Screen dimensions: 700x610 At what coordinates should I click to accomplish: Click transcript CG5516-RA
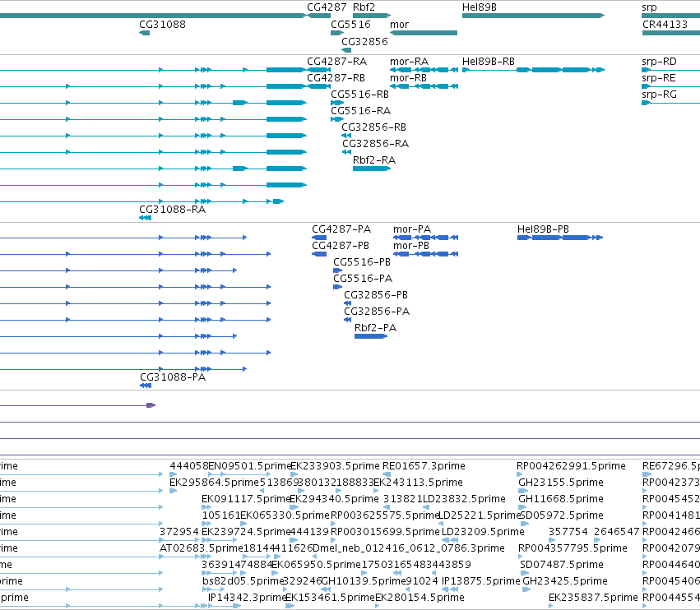(360, 110)
